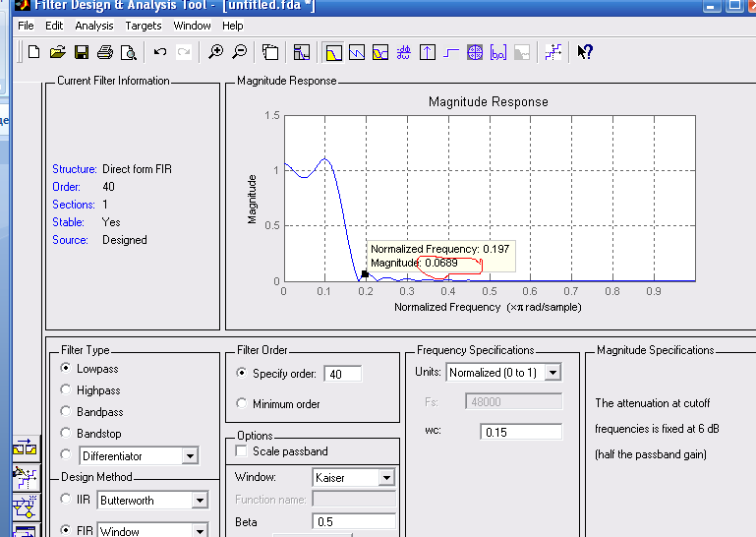Open the Analysis menu
The height and width of the screenshot is (537, 756).
[x=94, y=26]
